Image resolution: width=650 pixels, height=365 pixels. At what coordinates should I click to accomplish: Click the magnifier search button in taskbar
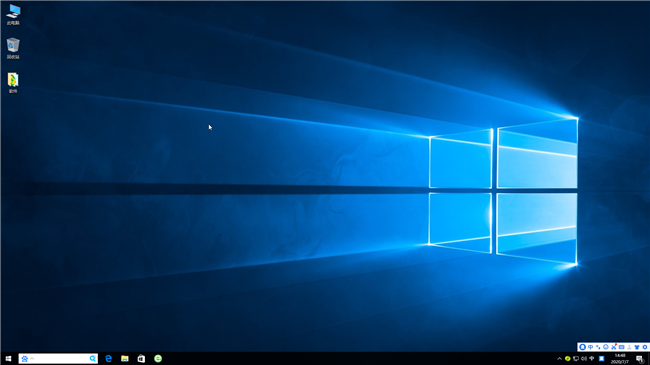tap(92, 359)
